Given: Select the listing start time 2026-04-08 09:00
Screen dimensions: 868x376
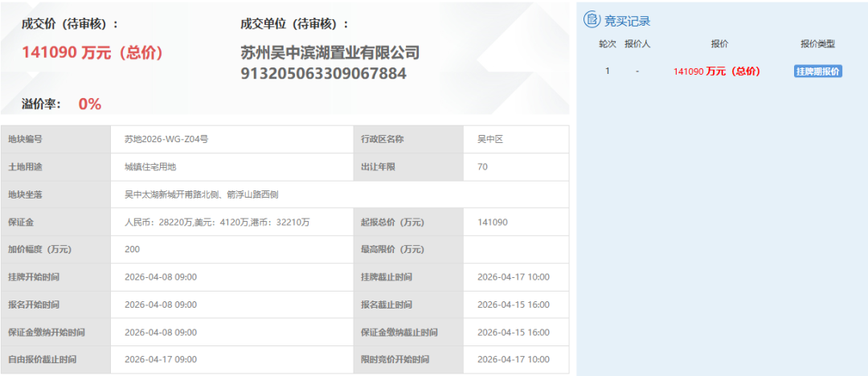Looking at the screenshot, I should 161,277.
